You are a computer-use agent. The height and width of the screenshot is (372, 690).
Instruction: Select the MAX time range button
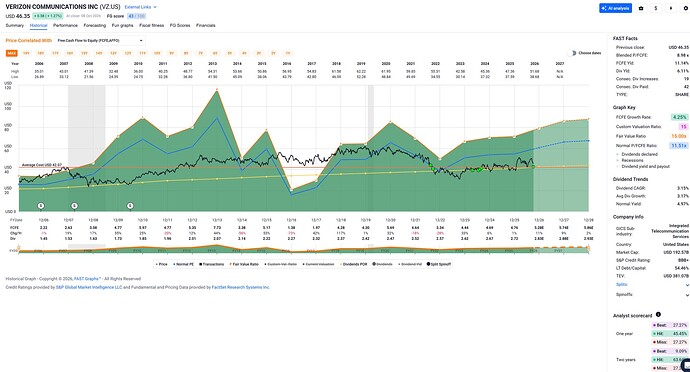(11, 53)
